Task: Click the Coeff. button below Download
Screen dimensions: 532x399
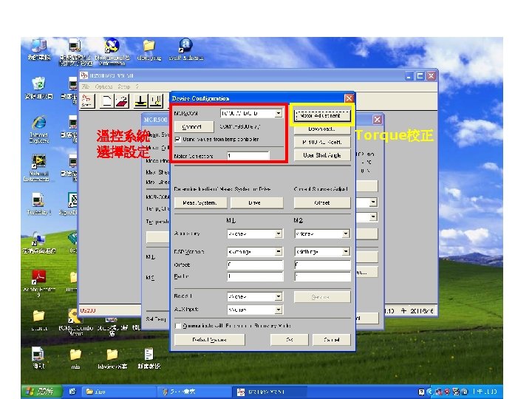Action: coord(322,142)
